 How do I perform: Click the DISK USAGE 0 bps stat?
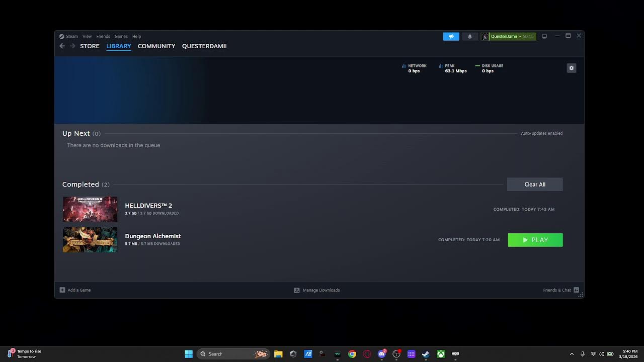click(489, 68)
